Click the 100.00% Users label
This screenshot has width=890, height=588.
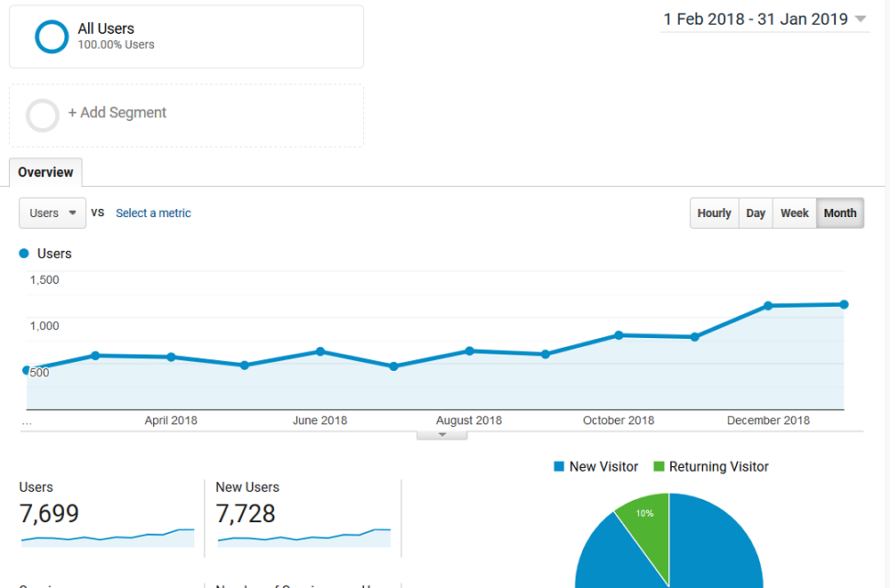[116, 44]
